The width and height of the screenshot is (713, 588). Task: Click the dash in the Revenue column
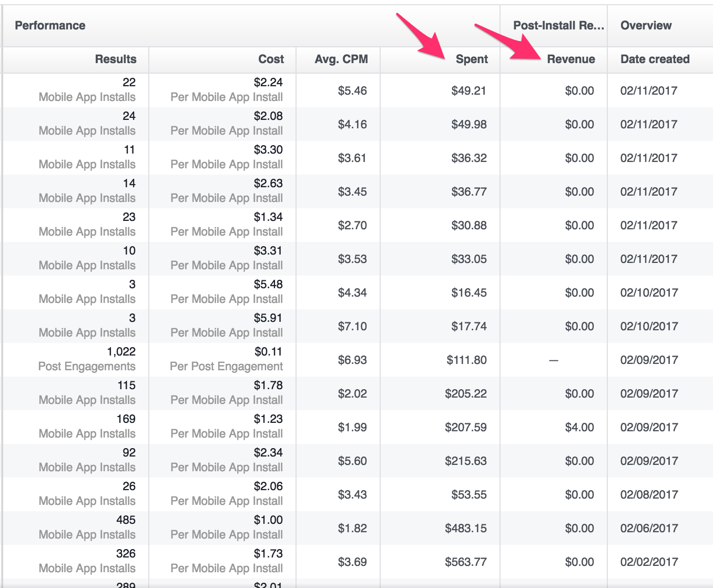pyautogui.click(x=553, y=360)
